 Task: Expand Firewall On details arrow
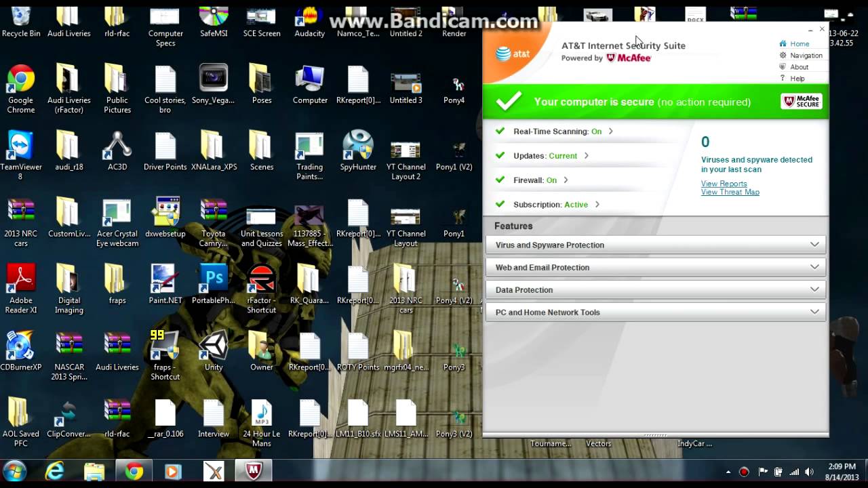tap(566, 180)
